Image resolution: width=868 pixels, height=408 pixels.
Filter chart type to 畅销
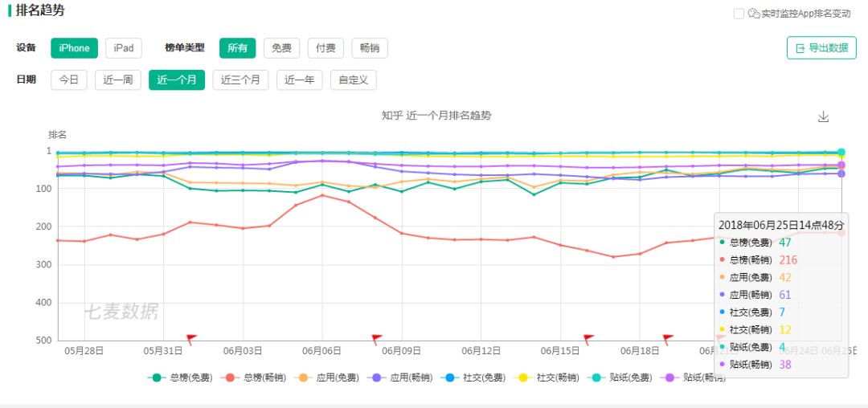(370, 48)
